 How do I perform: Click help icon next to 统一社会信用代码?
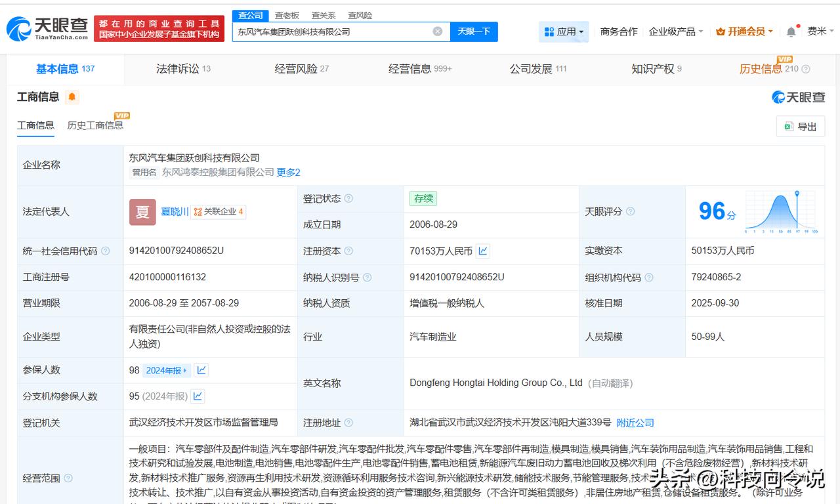tap(106, 251)
